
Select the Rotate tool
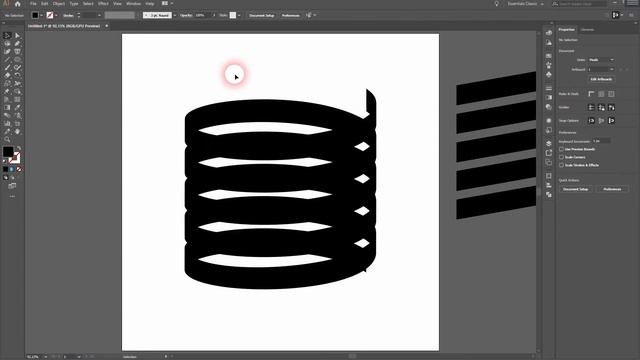pos(17,76)
